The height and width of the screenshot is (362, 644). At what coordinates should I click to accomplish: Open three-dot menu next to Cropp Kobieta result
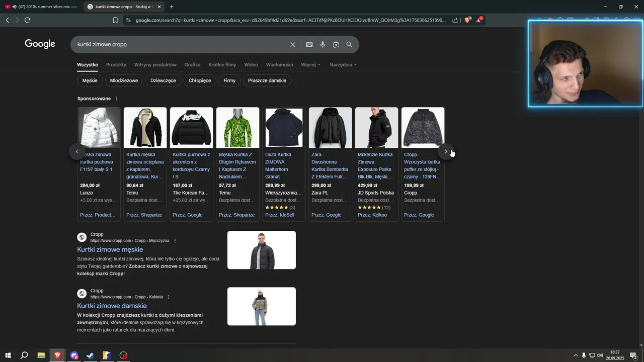pyautogui.click(x=168, y=297)
